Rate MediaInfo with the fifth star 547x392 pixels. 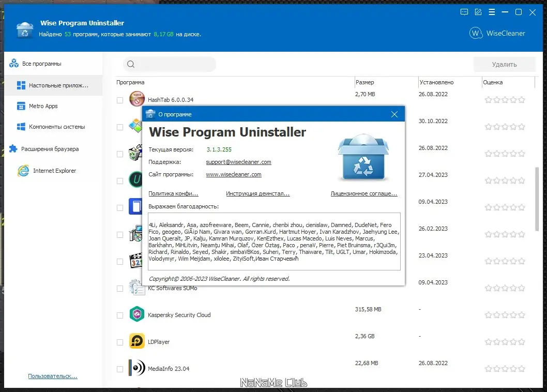pos(522,369)
